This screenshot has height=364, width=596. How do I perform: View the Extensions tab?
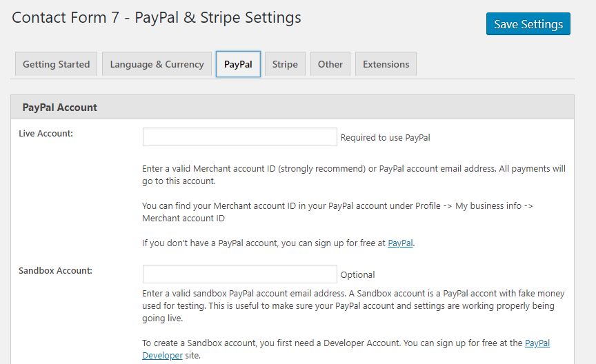click(x=386, y=64)
